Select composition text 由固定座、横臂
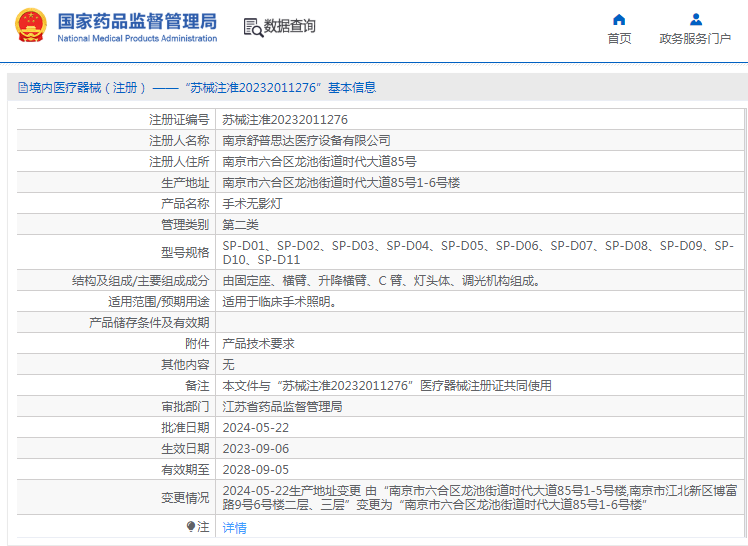 click(x=384, y=281)
